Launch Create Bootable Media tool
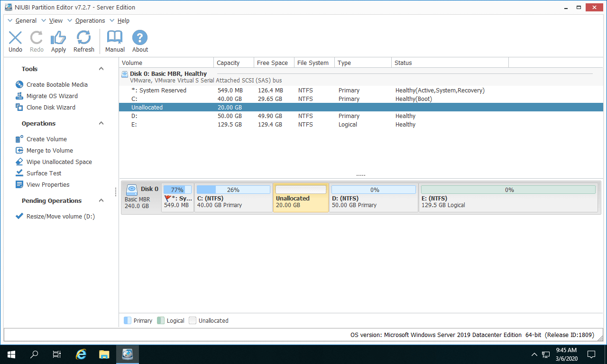The width and height of the screenshot is (607, 364). [57, 84]
